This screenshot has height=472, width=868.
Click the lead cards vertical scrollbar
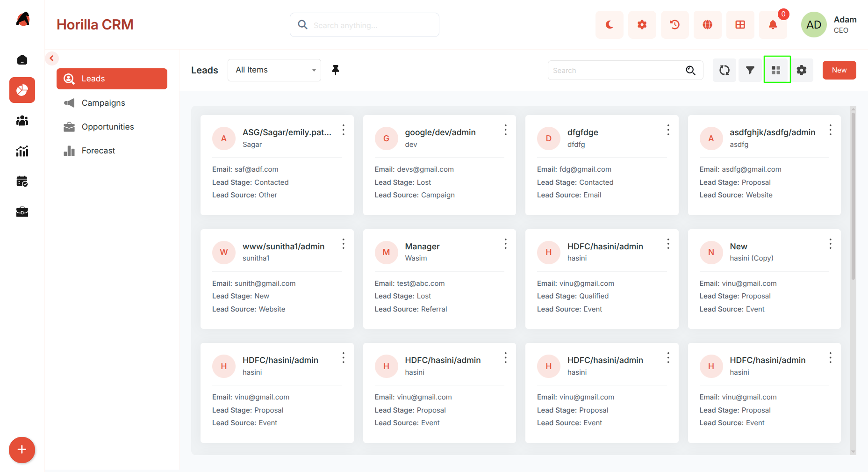point(853,196)
